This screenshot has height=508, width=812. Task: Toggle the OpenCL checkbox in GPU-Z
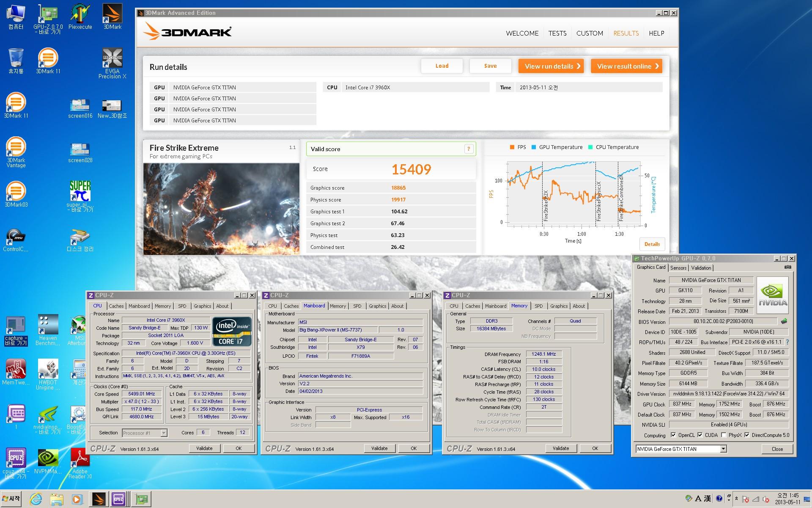(673, 435)
